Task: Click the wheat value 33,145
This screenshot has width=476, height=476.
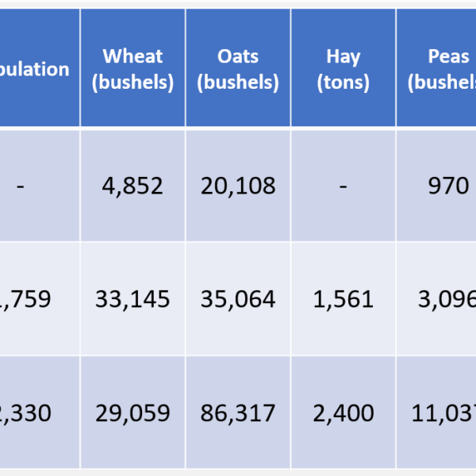Action: (x=132, y=299)
